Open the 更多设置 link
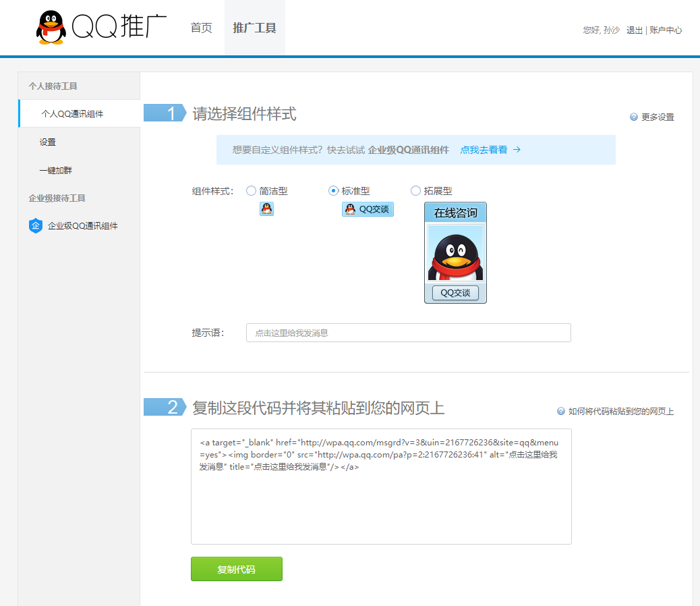Image resolution: width=700 pixels, height=606 pixels. 658,117
